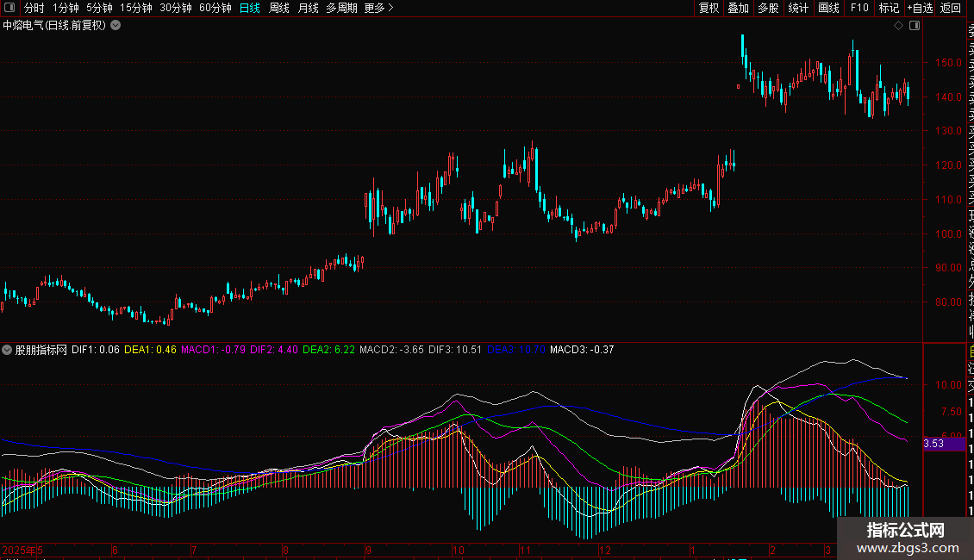974x560 pixels.
Task: Click the 12 month marker on time axis
Action: point(605,551)
